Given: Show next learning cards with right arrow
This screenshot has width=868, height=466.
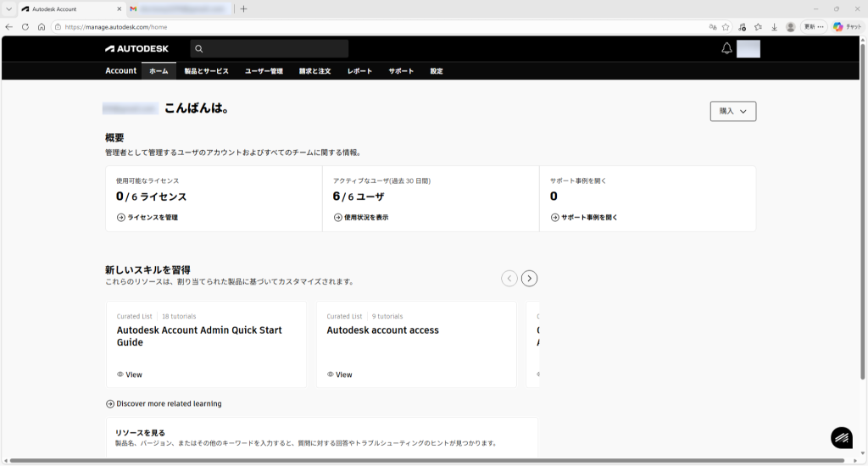Looking at the screenshot, I should (x=529, y=278).
